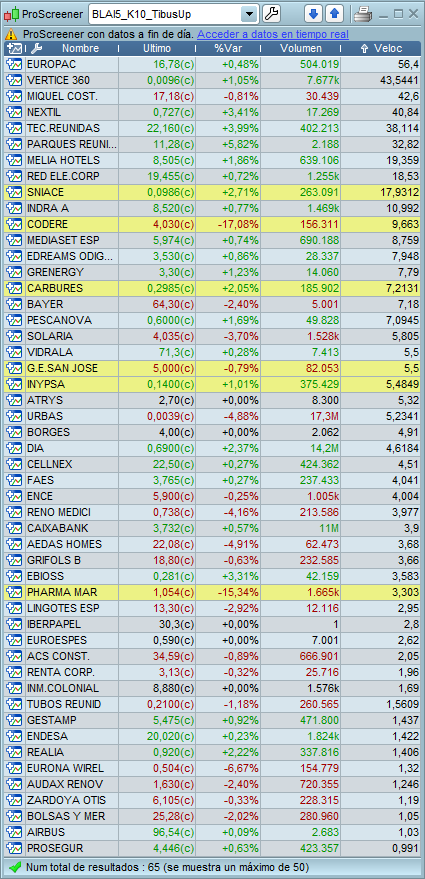Sort by Veloc column header
Viewport: 425px width, 879px height.
[381, 49]
